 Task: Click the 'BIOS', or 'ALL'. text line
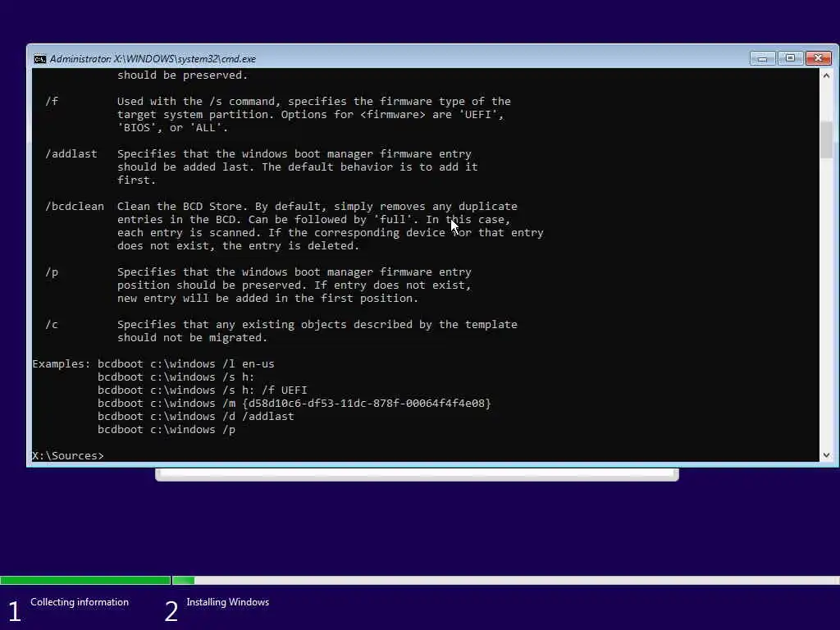tap(172, 127)
